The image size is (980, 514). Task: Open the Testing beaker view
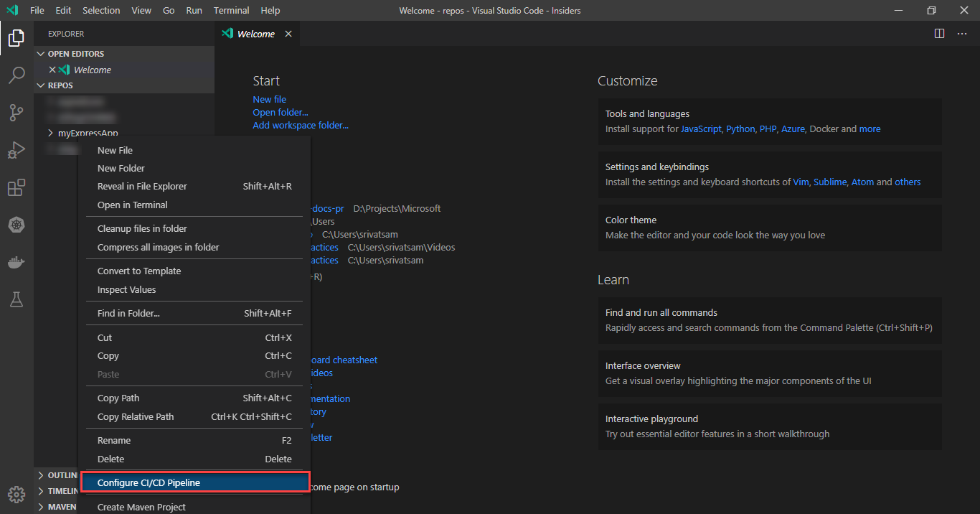point(16,299)
